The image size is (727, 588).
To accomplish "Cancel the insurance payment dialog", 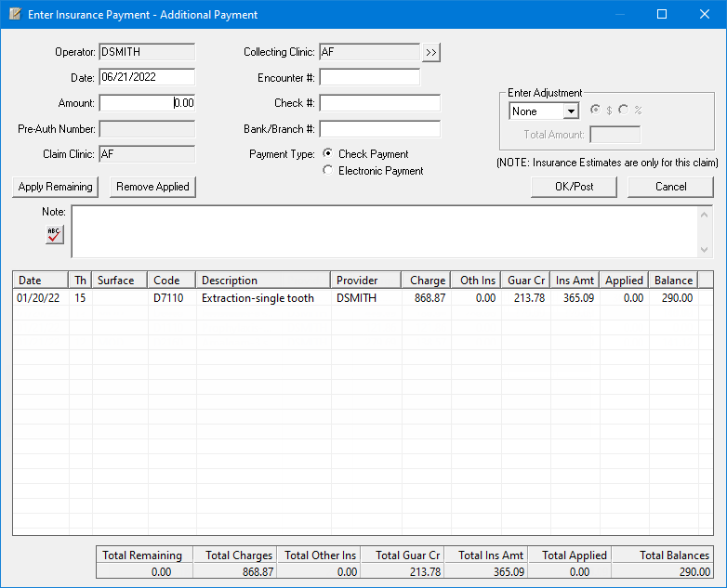I will pyautogui.click(x=670, y=187).
